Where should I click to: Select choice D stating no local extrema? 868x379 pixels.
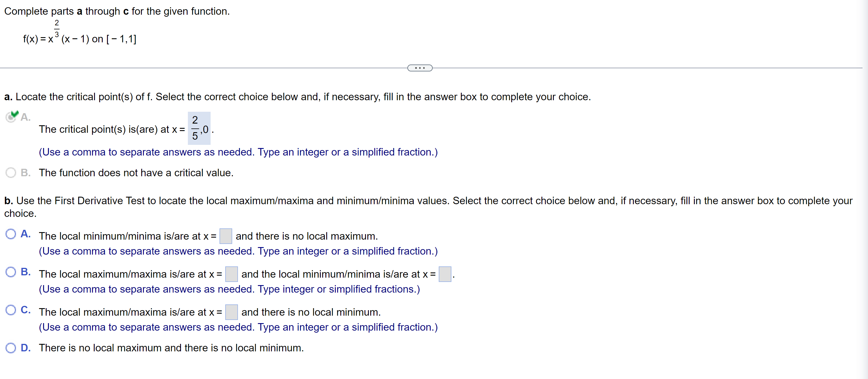[x=11, y=348]
